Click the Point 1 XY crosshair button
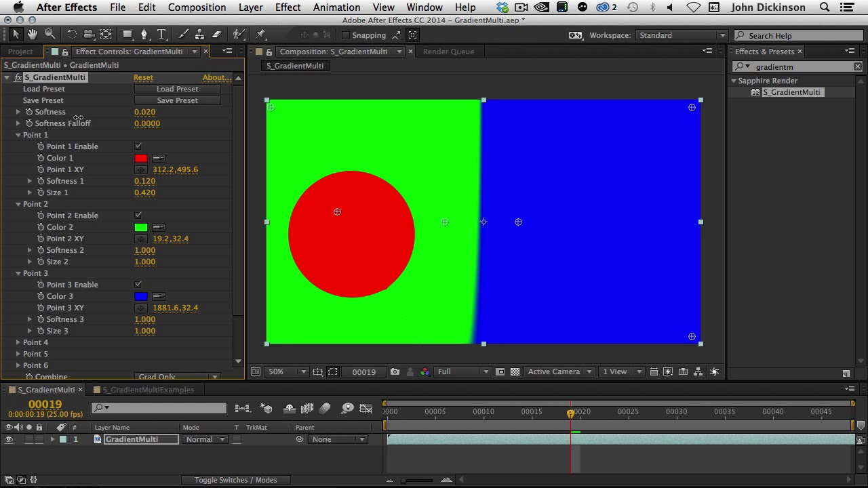Viewport: 868px width, 488px height. tap(140, 169)
